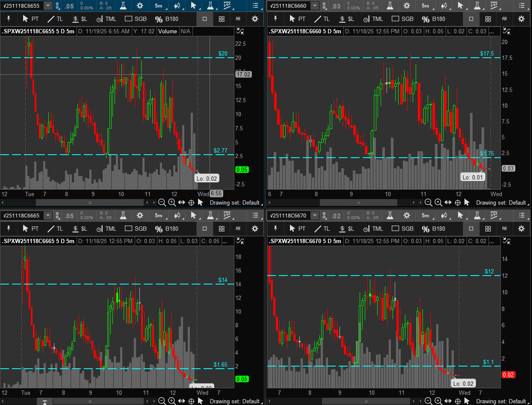This screenshot has height=405, width=532.
Task: Open 5m timeframe dropdown in C6665 chart
Action: 158,215
